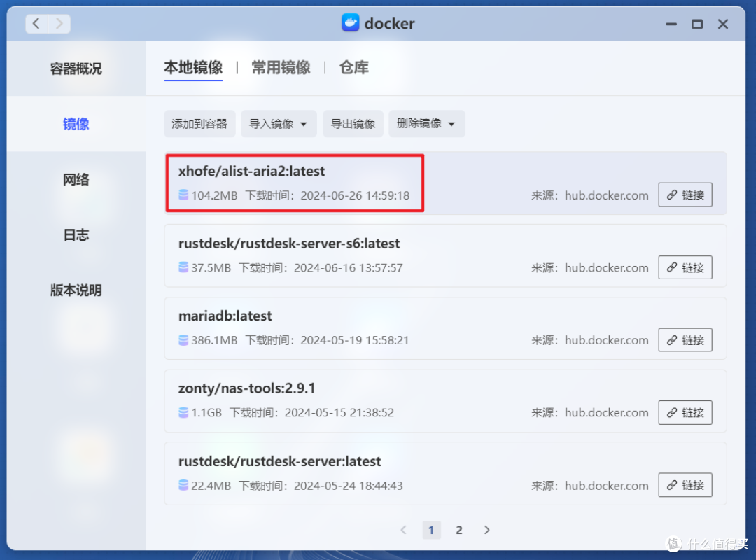Open 链接 for zonty/nas-tools image
Viewport: 756px width, 560px height.
pos(685,412)
